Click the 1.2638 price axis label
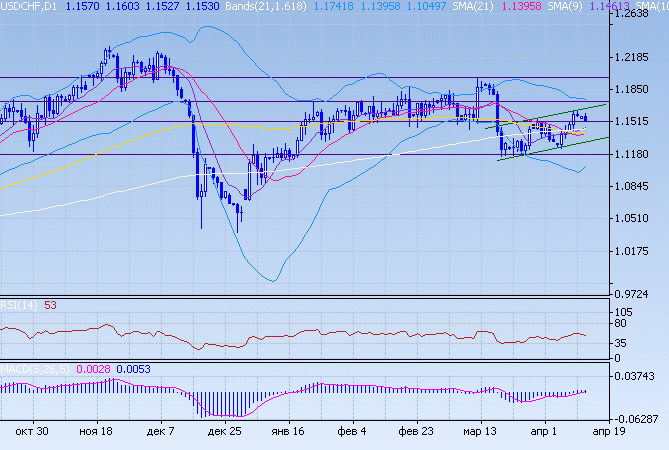669x450 pixels. pos(634,14)
